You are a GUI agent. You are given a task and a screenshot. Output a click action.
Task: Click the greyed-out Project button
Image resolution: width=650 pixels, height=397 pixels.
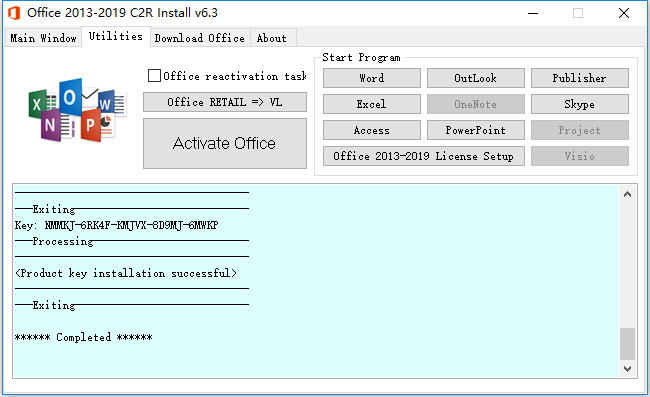click(580, 130)
